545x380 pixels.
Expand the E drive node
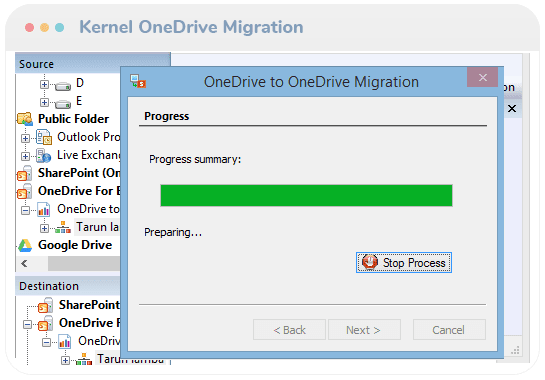[x=44, y=102]
